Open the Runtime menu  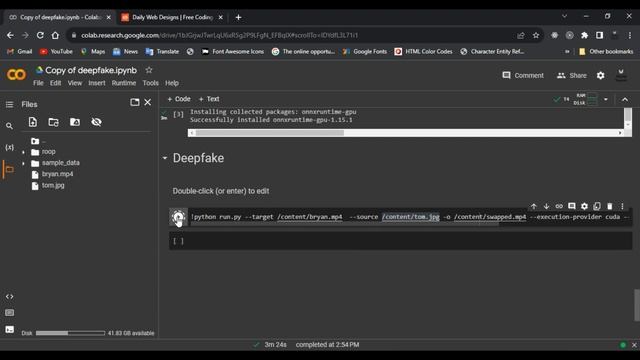click(x=124, y=83)
